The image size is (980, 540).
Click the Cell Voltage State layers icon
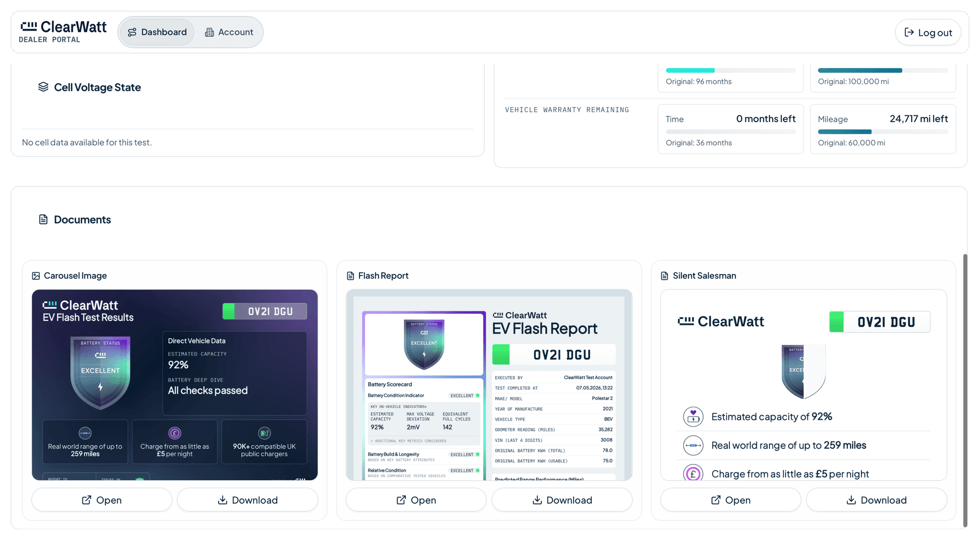tap(43, 87)
